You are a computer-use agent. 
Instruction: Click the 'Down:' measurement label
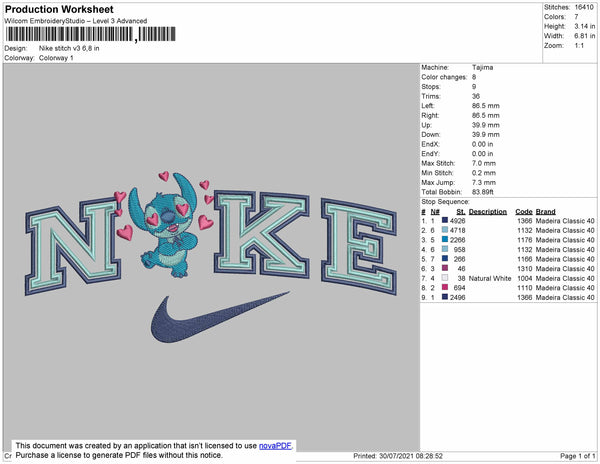point(431,134)
